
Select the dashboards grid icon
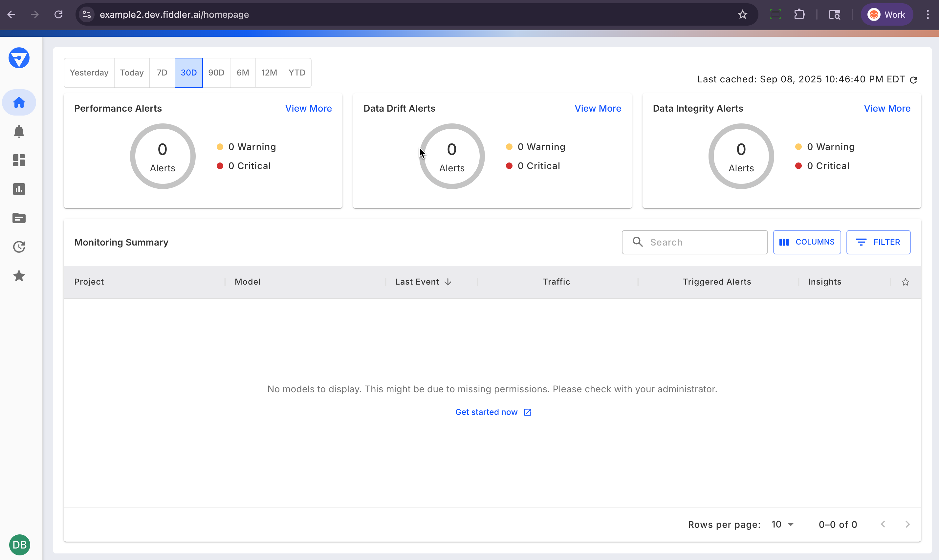tap(19, 161)
